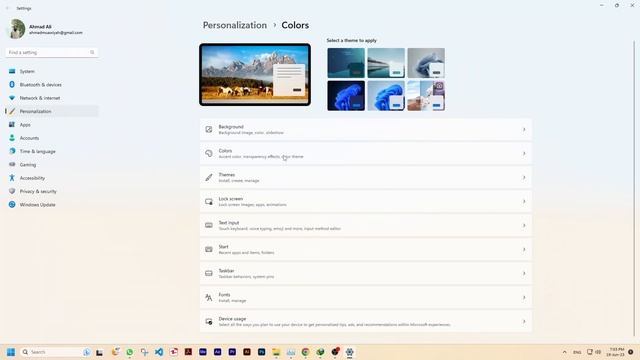Image resolution: width=640 pixels, height=360 pixels.
Task: Click the Themes row brush icon
Action: (x=209, y=178)
